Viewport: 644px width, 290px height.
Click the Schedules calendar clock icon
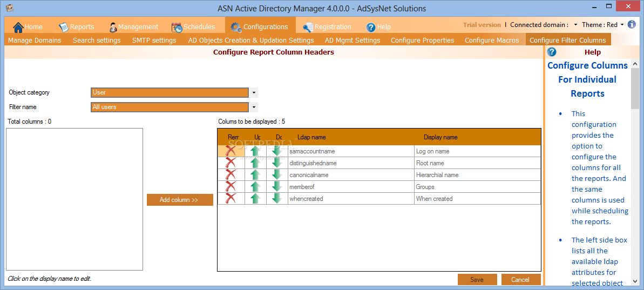tap(177, 27)
